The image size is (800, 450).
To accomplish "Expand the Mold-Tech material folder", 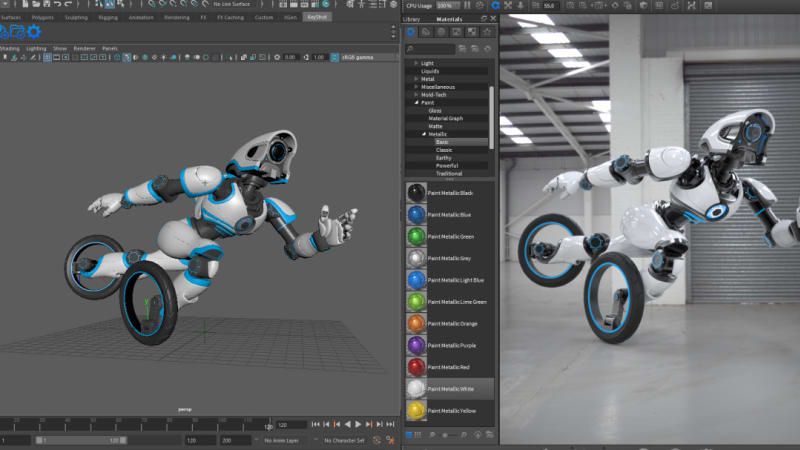I will 416,94.
